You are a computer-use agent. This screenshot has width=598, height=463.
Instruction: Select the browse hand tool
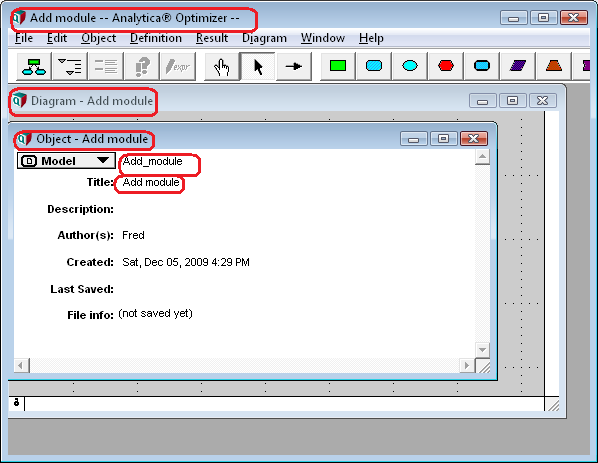[222, 67]
